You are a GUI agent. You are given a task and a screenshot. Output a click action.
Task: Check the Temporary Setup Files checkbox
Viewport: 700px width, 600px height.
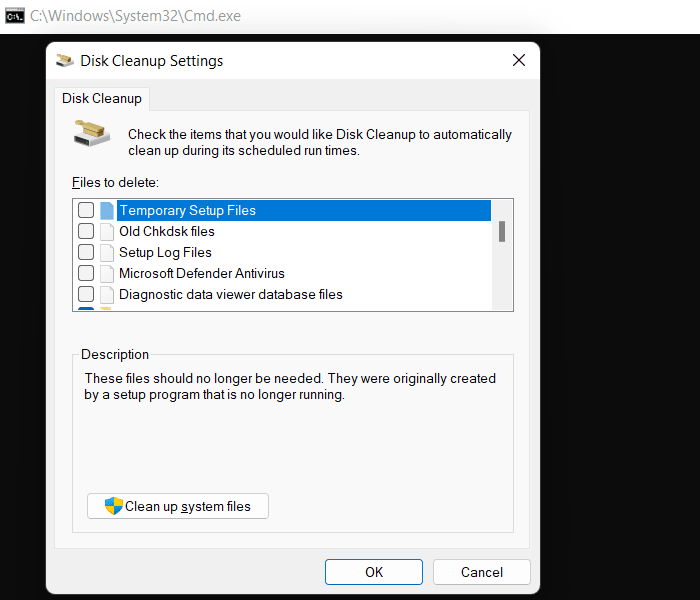pos(86,211)
